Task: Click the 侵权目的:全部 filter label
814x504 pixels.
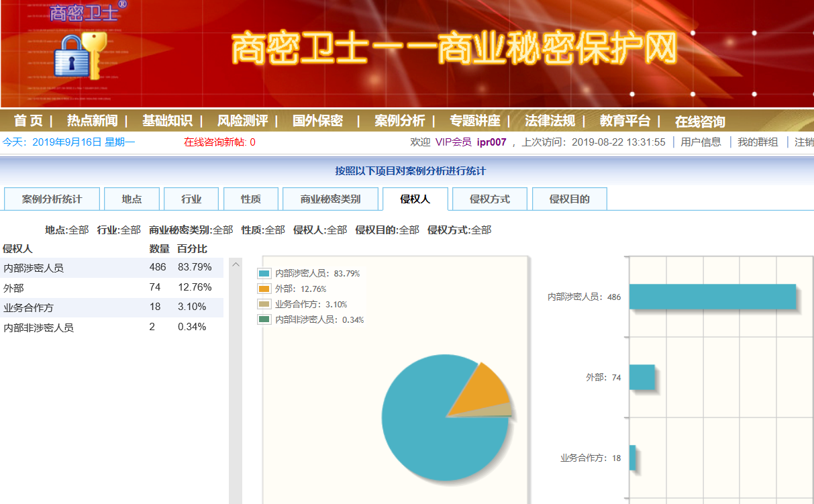Action: (387, 230)
